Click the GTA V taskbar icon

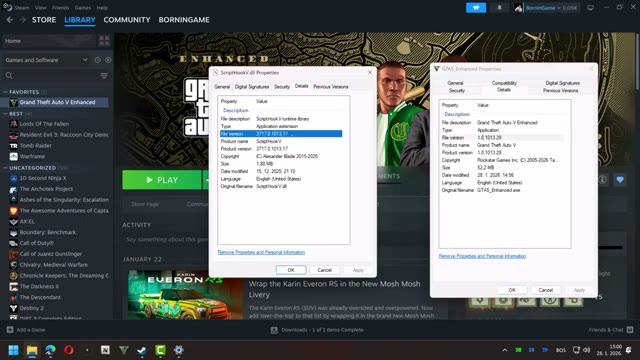[x=124, y=350]
